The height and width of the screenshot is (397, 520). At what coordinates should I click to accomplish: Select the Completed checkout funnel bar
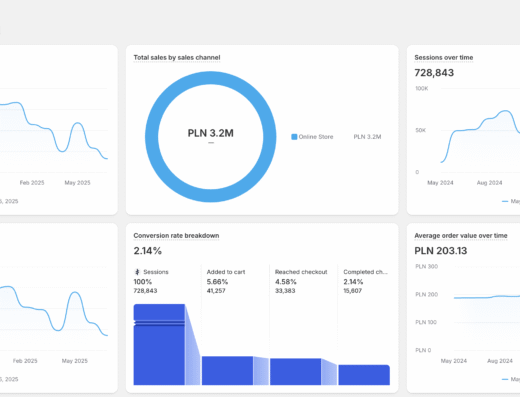point(364,375)
